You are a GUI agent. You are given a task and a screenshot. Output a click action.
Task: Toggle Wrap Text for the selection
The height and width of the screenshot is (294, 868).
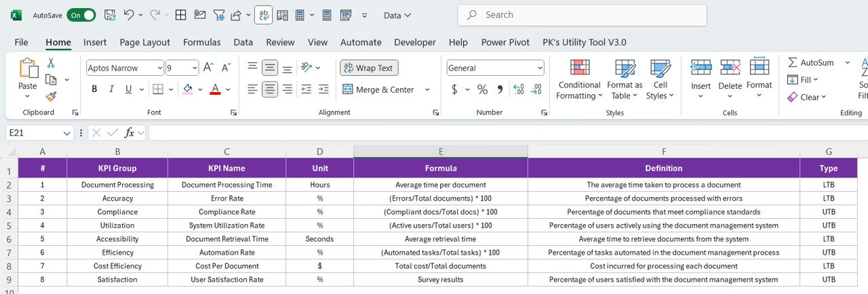coord(368,68)
